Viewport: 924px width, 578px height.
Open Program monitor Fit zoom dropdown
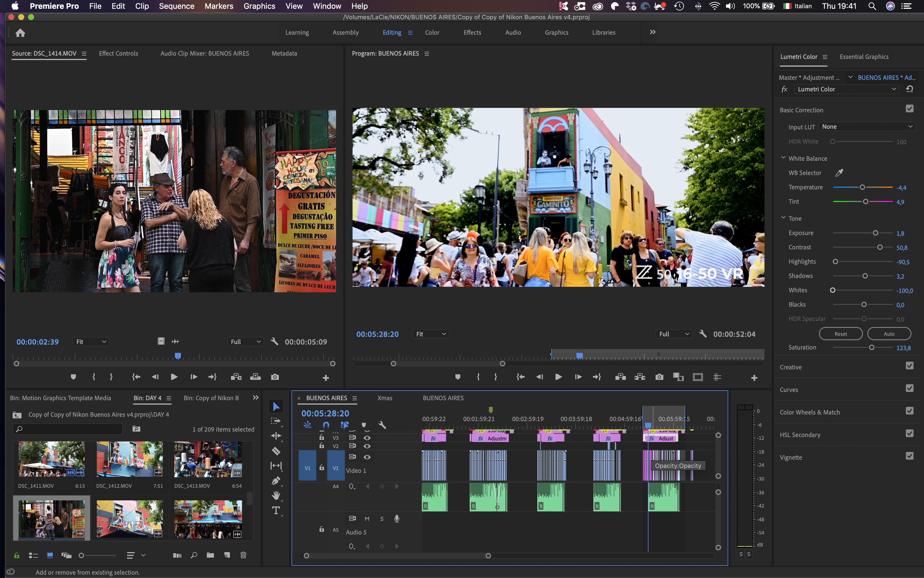pyautogui.click(x=431, y=334)
